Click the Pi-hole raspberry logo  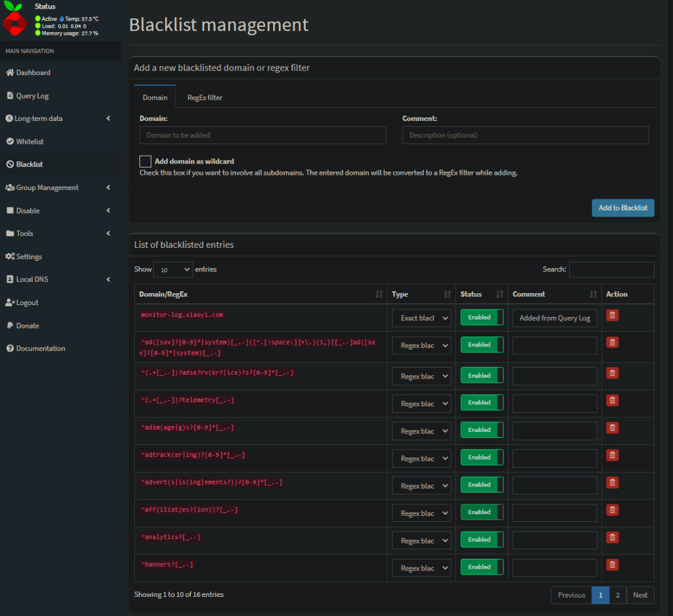coord(14,22)
